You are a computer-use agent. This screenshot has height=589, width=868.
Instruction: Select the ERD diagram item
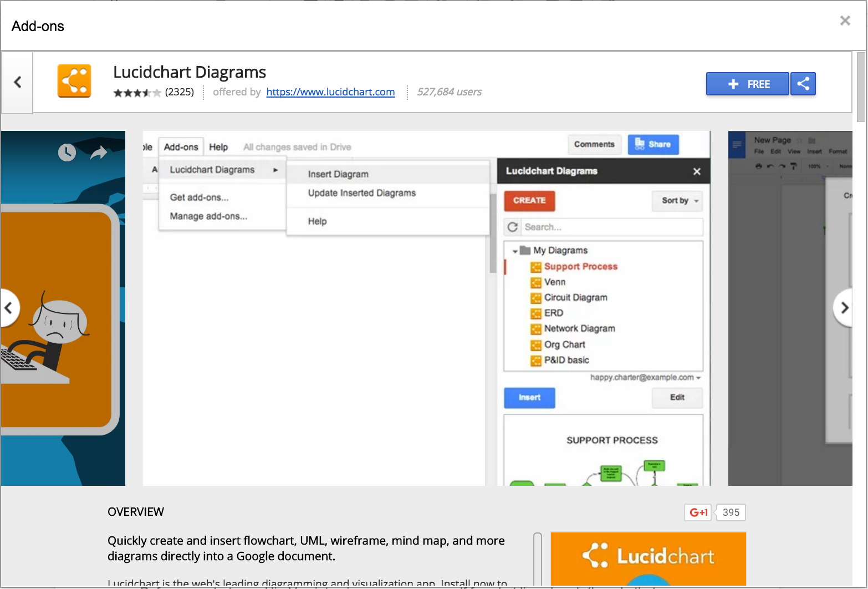click(x=553, y=313)
